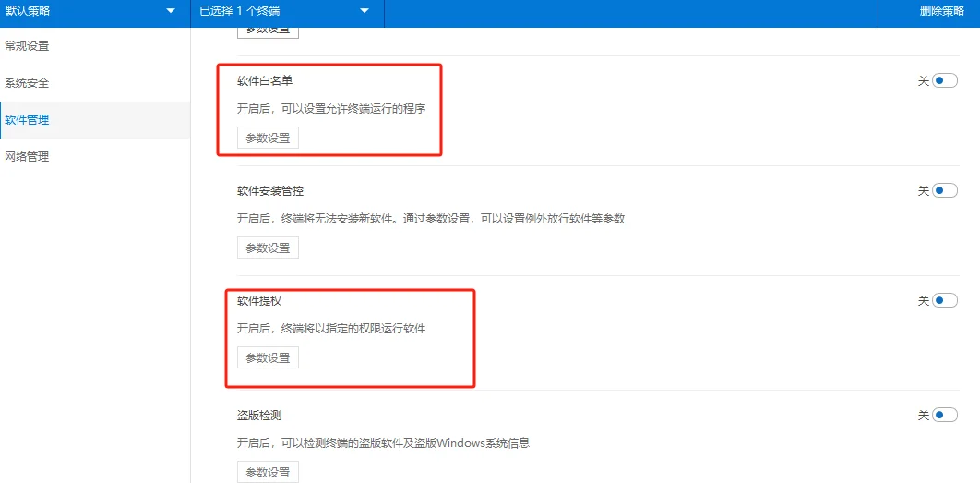
Task: Click the partially visible top 参数设置 button
Action: 269,32
